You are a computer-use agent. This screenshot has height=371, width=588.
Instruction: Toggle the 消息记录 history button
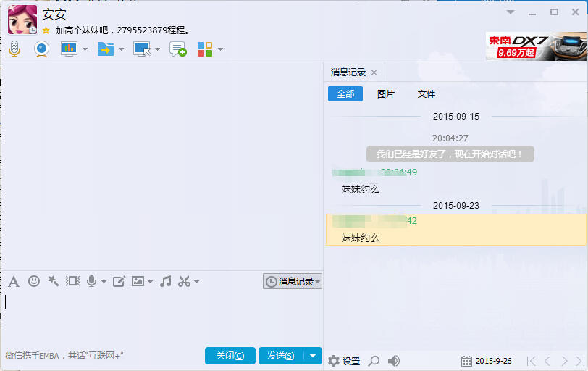[292, 281]
